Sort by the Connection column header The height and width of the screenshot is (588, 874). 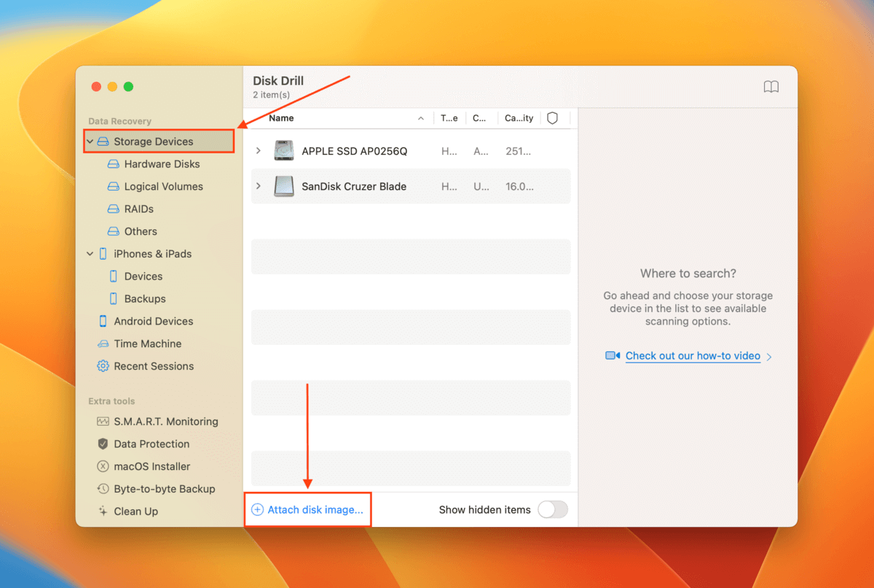pyautogui.click(x=479, y=119)
